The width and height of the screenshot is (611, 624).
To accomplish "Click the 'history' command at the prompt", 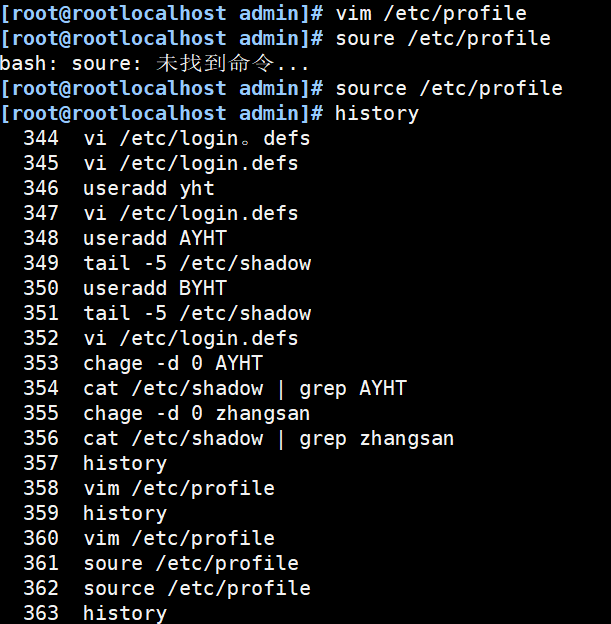I will point(377,114).
